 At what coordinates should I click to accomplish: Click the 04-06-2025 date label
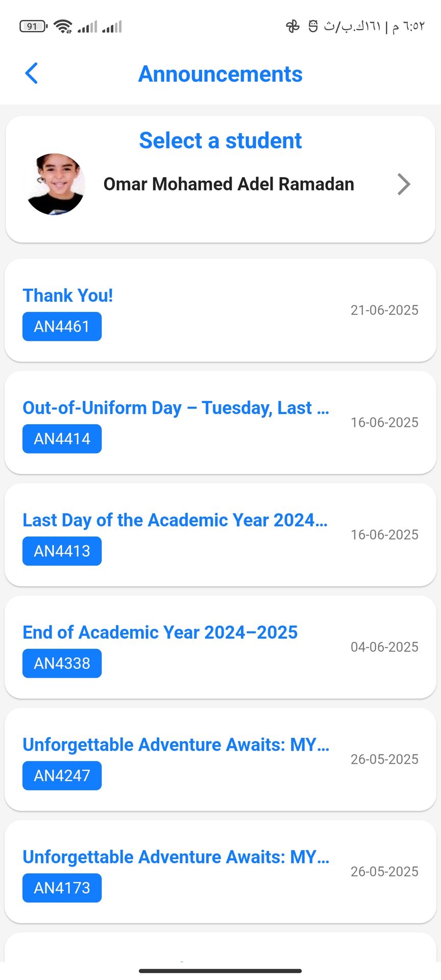(x=384, y=647)
